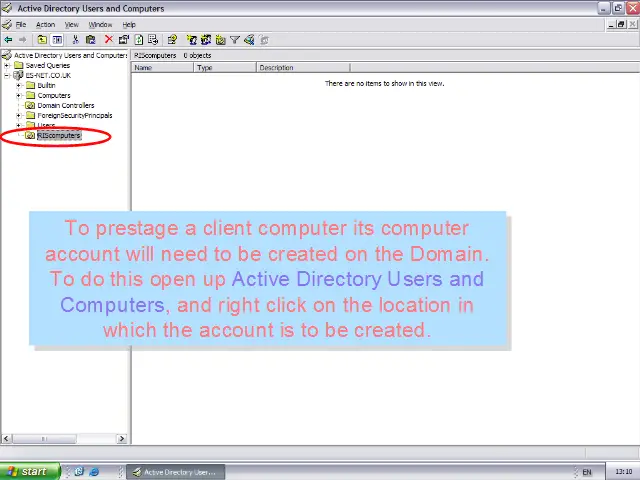640x480 pixels.
Task: Click the Up one level toolbar icon
Action: pos(42,40)
